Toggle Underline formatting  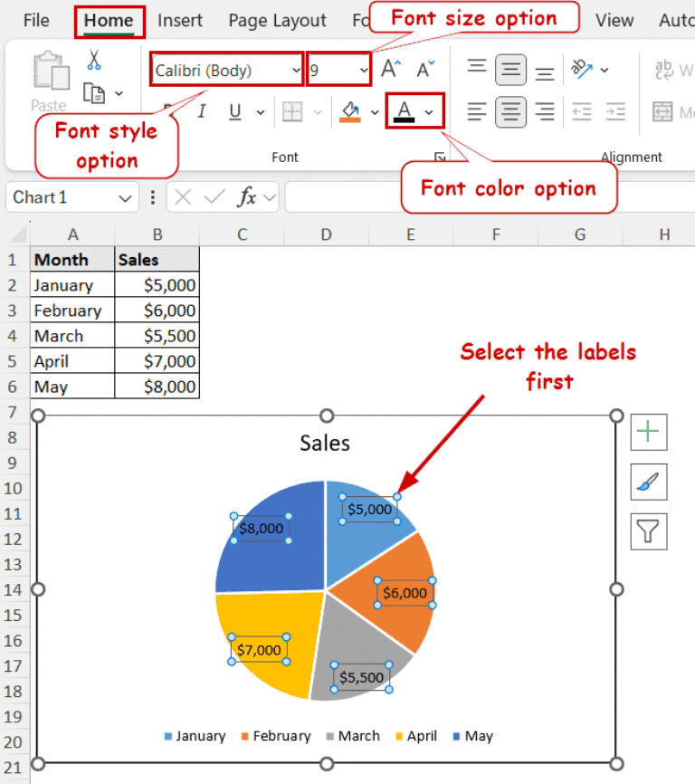(235, 111)
